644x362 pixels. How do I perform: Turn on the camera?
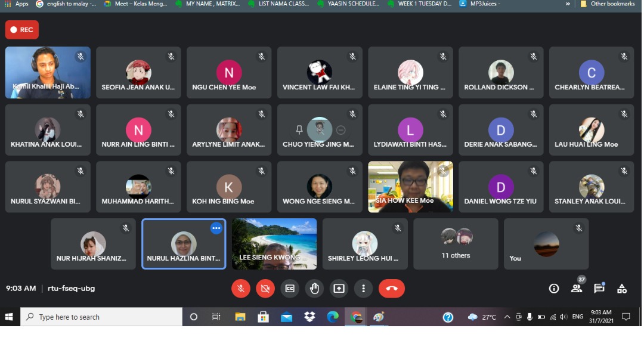(x=265, y=289)
